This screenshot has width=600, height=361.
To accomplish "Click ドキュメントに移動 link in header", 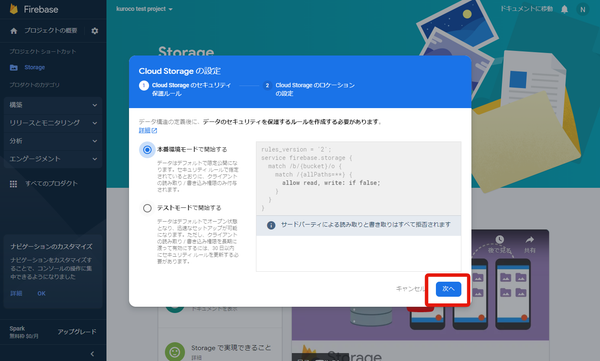I will [x=527, y=9].
